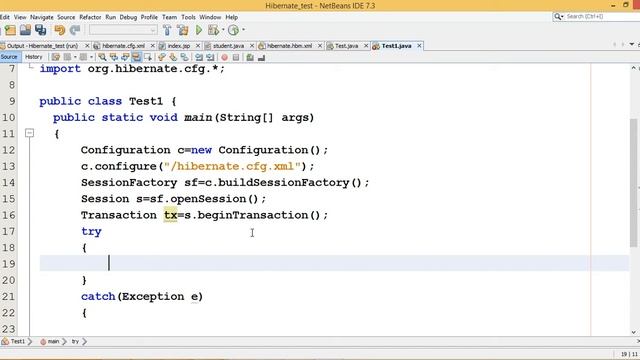Open Debug Project dropdown arrow
Viewport: 640px width, 360px height.
click(x=223, y=30)
